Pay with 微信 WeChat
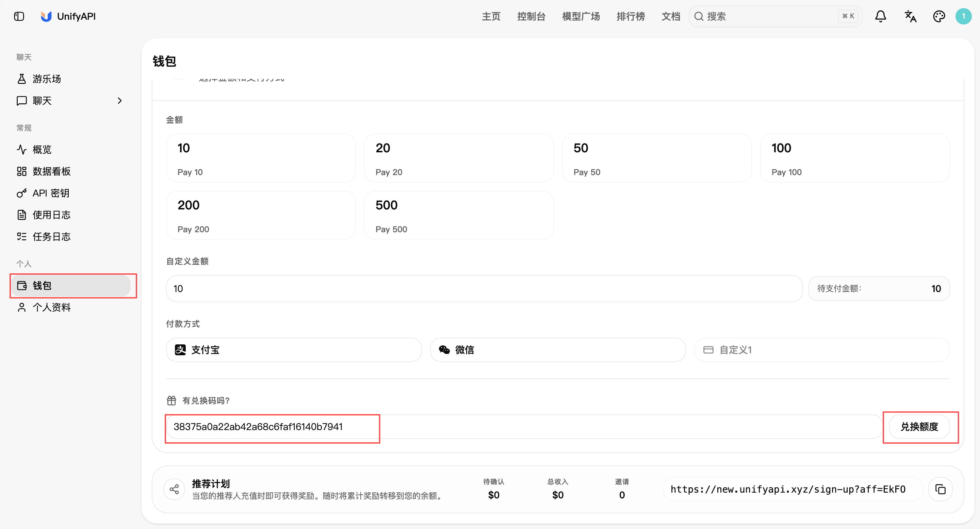Image resolution: width=980 pixels, height=529 pixels. [x=558, y=349]
